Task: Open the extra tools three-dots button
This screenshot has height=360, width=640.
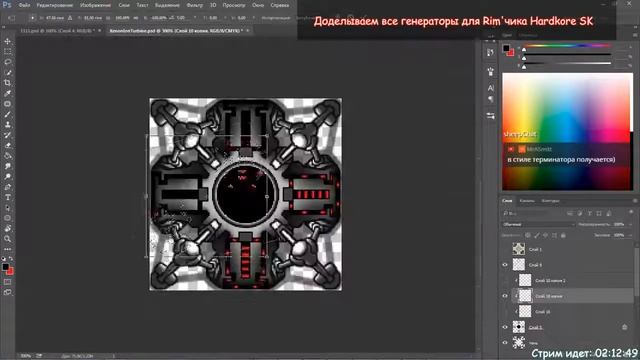Action: click(7, 249)
